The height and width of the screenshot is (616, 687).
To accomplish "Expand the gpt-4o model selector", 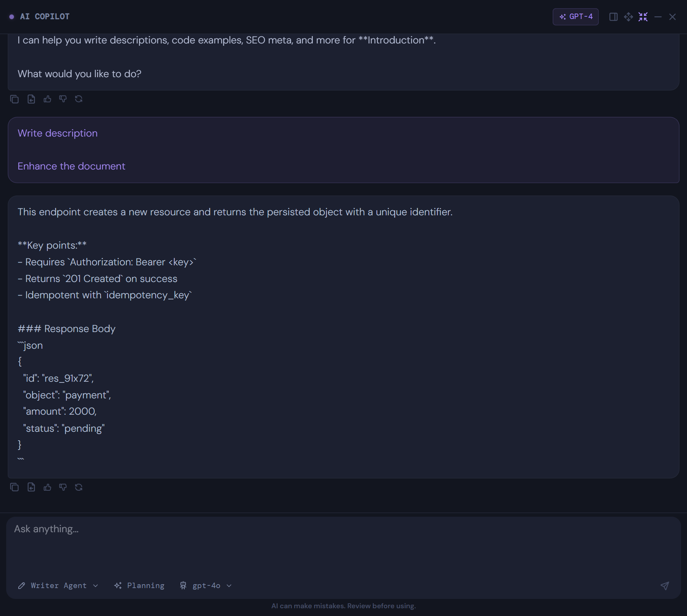I will pos(205,585).
